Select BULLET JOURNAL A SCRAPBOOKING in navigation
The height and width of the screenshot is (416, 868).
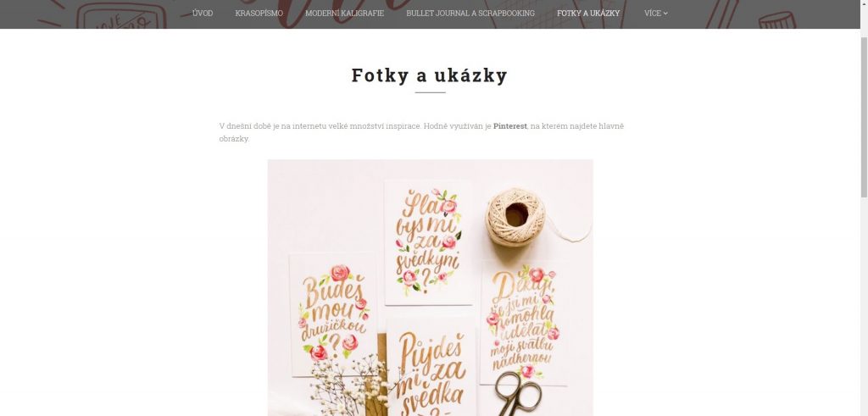pos(470,14)
